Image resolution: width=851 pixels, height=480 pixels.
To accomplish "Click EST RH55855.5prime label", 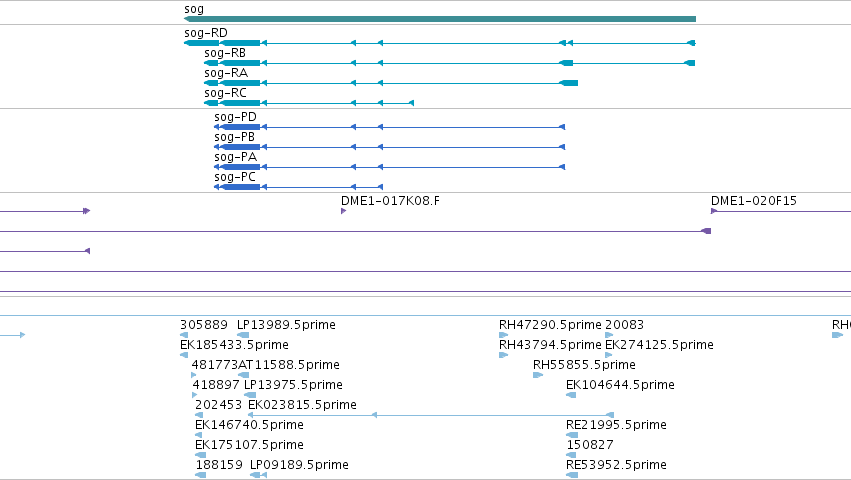I will pyautogui.click(x=584, y=365).
